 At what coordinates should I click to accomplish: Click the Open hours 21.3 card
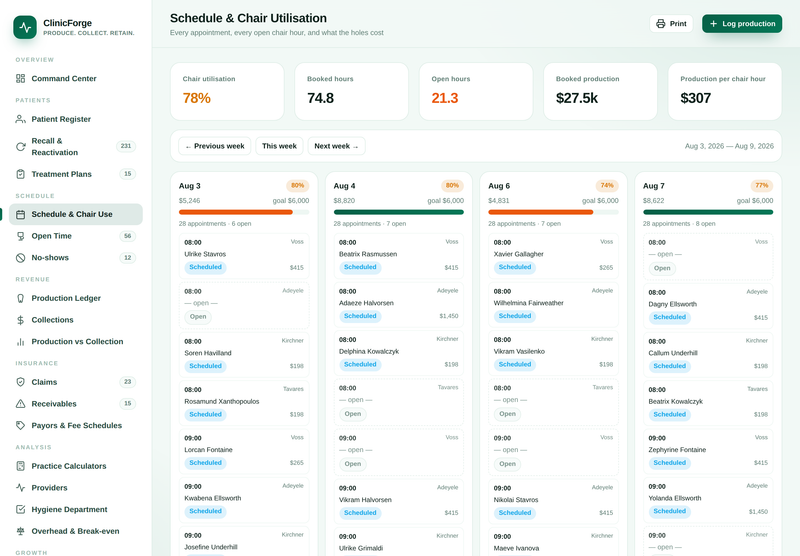(476, 91)
